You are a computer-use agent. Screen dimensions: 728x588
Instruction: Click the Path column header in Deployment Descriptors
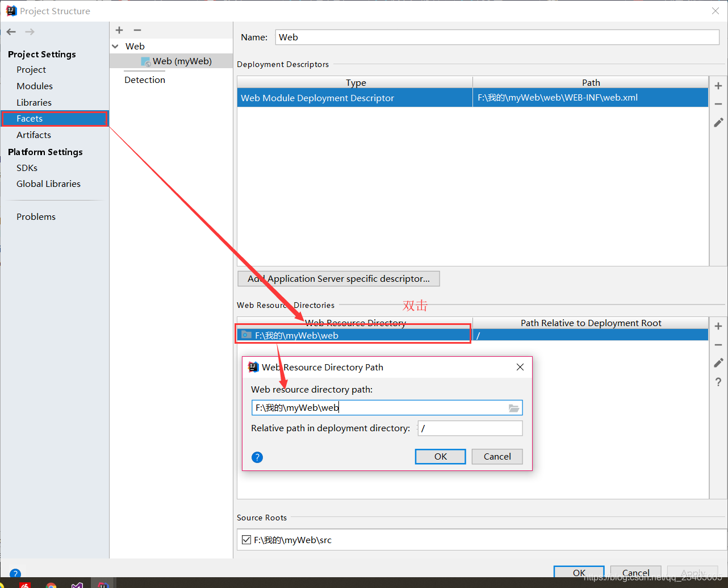[591, 83]
